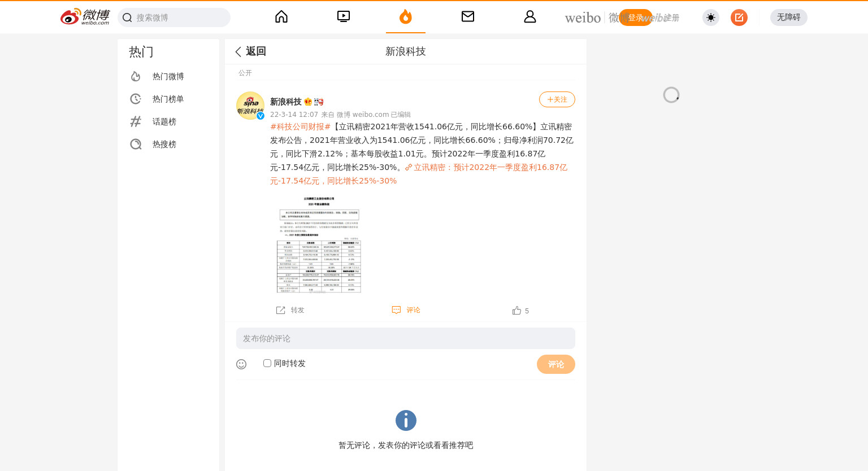
Task: Open 热门榜单 in the sidebar
Action: [168, 99]
